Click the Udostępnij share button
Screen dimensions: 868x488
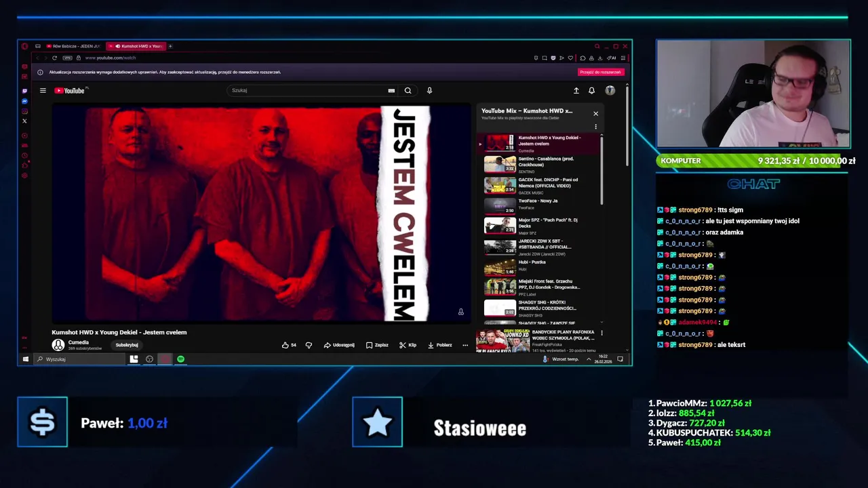(339, 345)
